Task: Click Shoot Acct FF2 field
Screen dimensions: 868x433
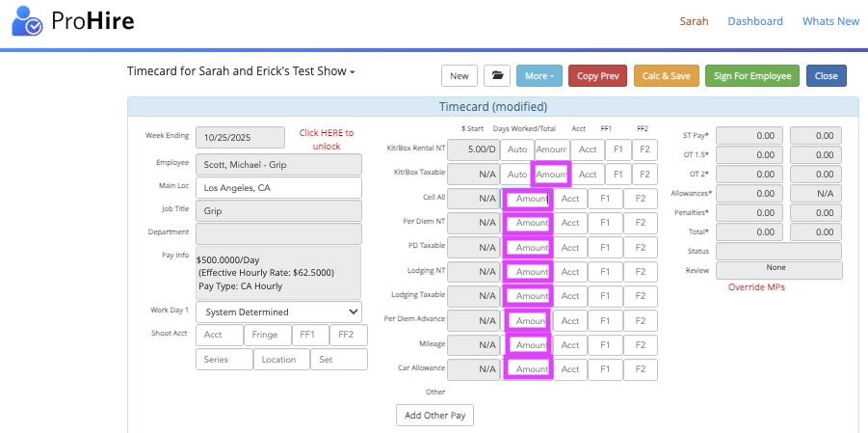Action: [349, 335]
